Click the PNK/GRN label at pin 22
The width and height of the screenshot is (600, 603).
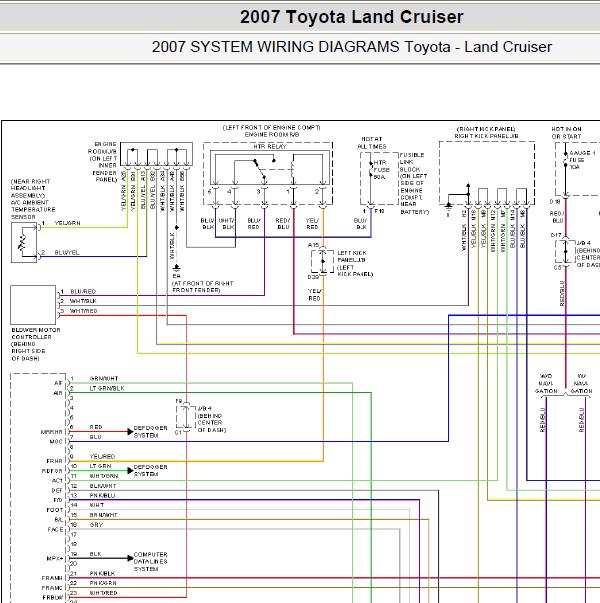click(103, 583)
